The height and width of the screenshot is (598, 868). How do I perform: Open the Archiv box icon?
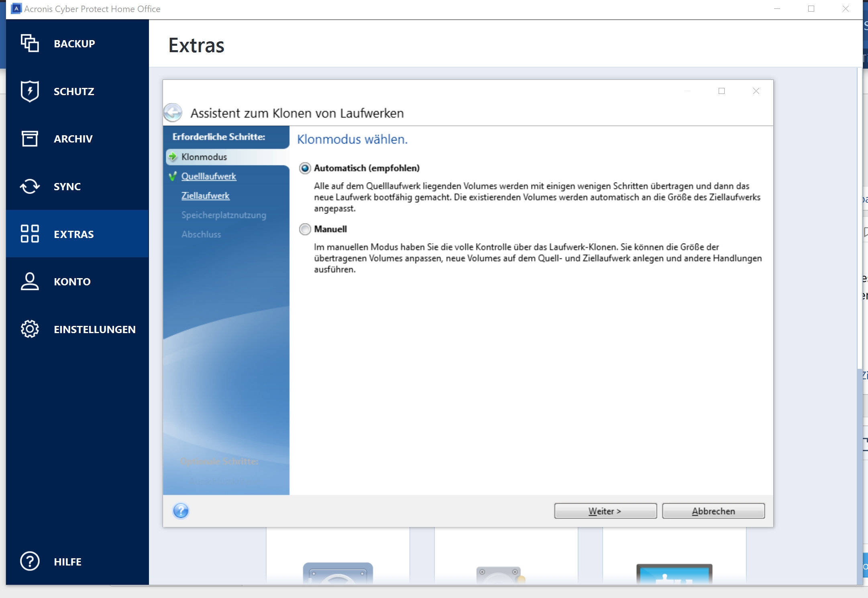point(30,138)
